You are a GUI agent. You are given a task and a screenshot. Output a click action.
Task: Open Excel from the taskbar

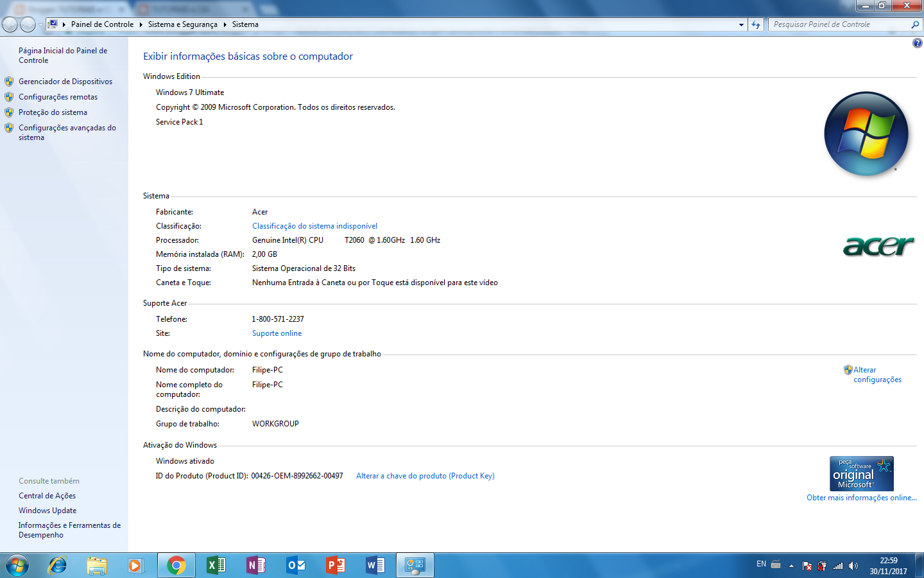216,565
